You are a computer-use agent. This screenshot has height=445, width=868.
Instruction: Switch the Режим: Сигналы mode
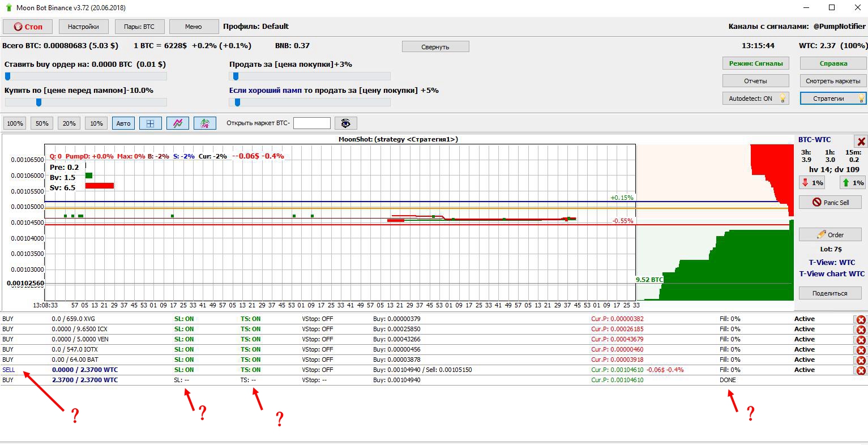(x=755, y=63)
